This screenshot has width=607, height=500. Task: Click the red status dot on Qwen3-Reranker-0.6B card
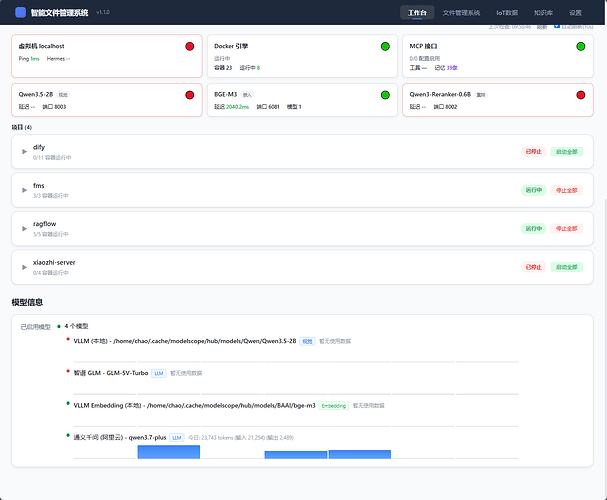click(581, 95)
